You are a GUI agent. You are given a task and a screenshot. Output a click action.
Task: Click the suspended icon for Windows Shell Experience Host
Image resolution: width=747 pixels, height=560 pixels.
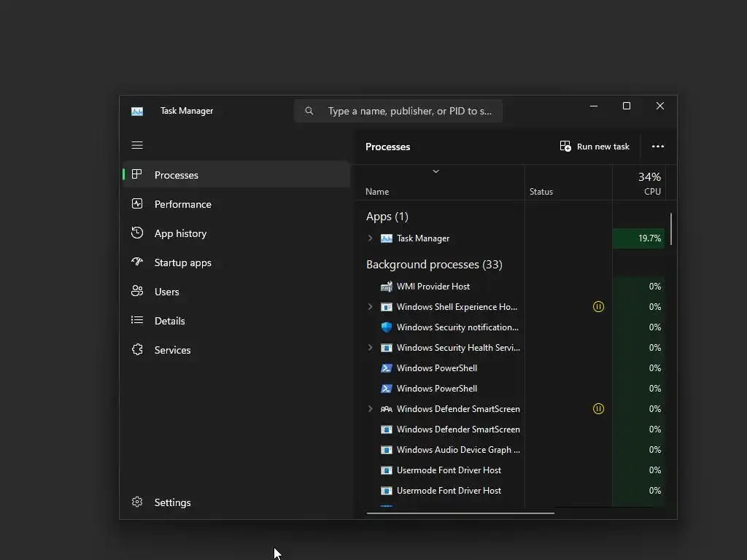click(x=598, y=307)
